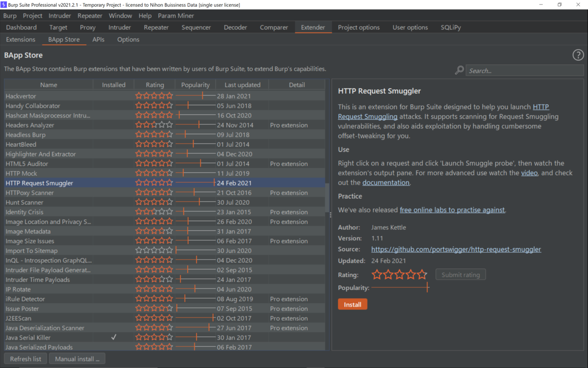Viewport: 588px width, 368px height.
Task: Select the Java Serial Killer row
Action: [x=165, y=338]
